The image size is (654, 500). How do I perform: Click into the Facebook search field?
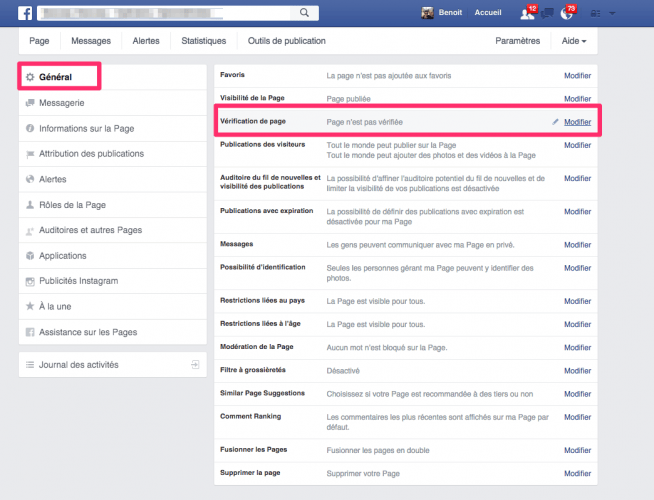(165, 13)
